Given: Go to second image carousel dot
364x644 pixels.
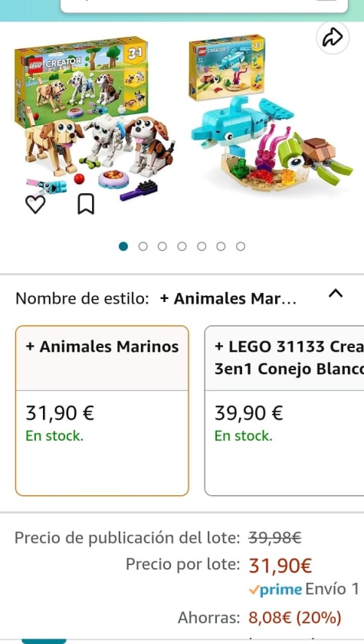Looking at the screenshot, I should click(x=143, y=246).
